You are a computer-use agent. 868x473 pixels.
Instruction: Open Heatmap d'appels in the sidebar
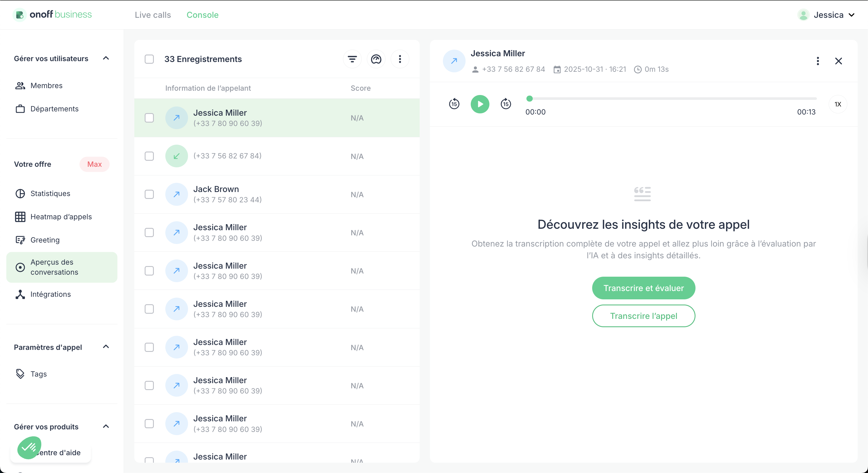pos(62,217)
